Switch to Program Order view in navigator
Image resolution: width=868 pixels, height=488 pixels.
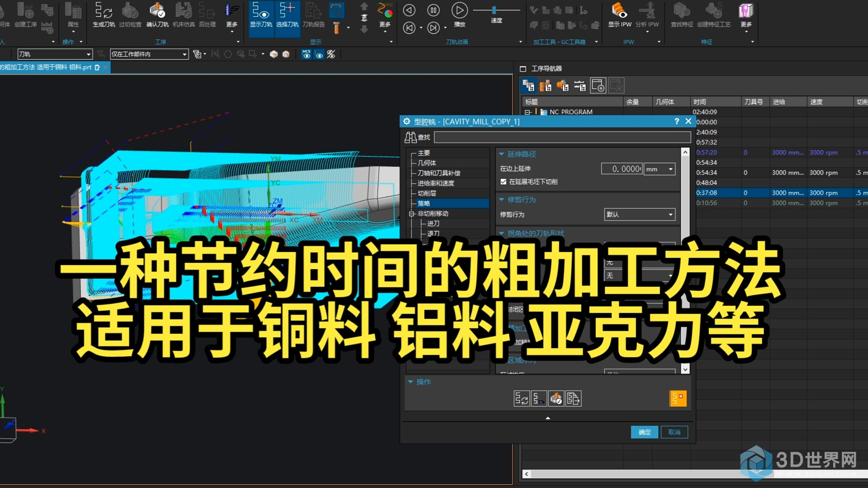click(528, 85)
